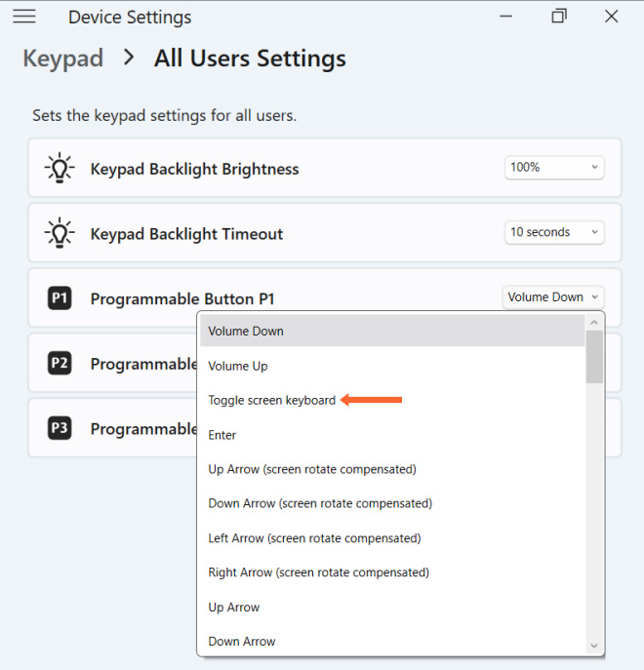Collapse the Volume Down P1 dropdown
The width and height of the screenshot is (644, 670).
pyautogui.click(x=553, y=297)
